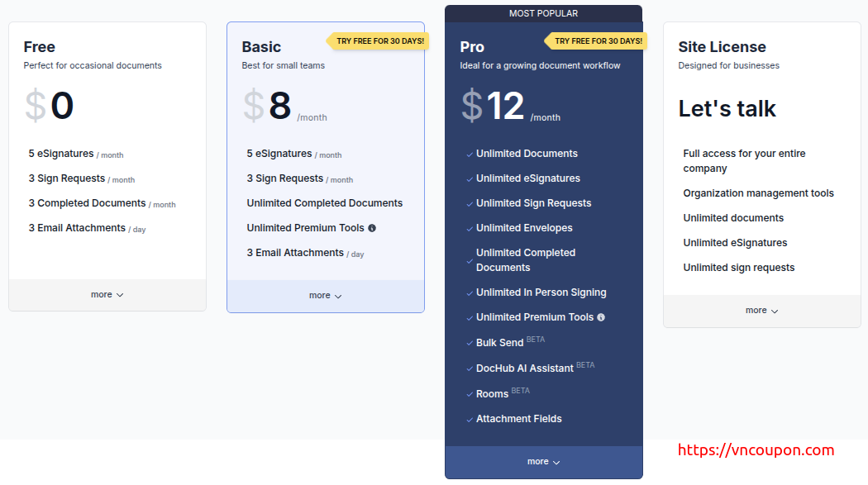The image size is (868, 485).
Task: Click the Let's talk text
Action: 727,109
